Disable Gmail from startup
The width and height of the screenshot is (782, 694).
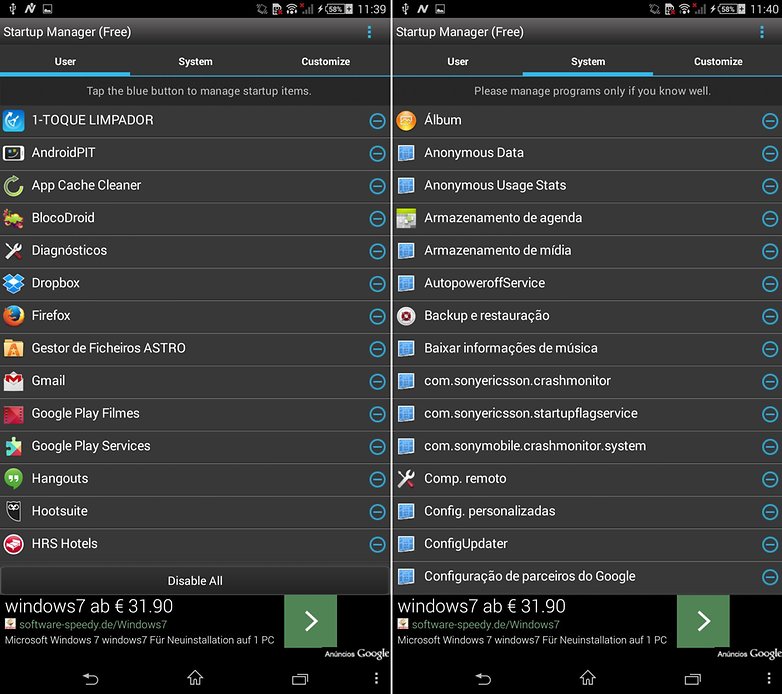pos(378,381)
